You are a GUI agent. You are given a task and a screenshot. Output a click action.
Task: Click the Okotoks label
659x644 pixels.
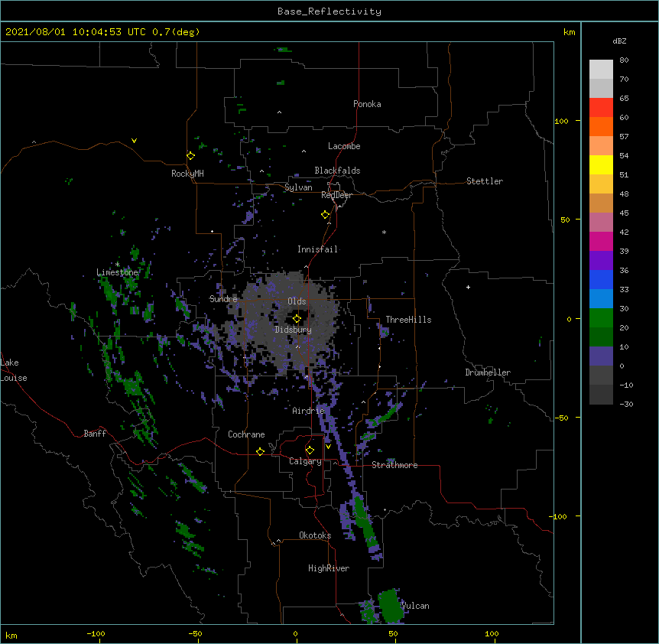[315, 535]
